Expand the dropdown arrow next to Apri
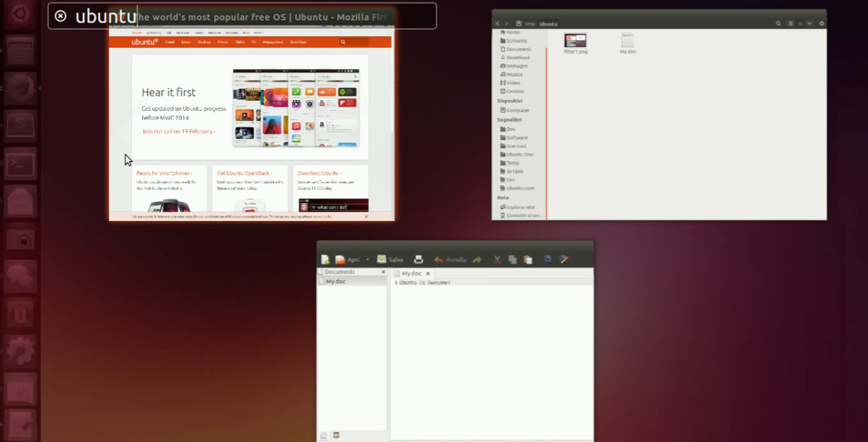868x442 pixels. [x=368, y=260]
